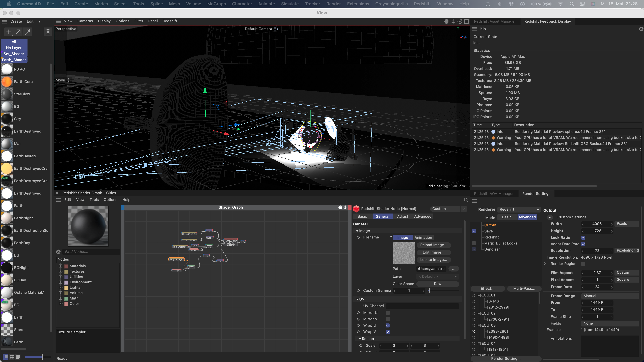Disable the Wrap U checkbox
This screenshot has width=644, height=362.
[388, 325]
